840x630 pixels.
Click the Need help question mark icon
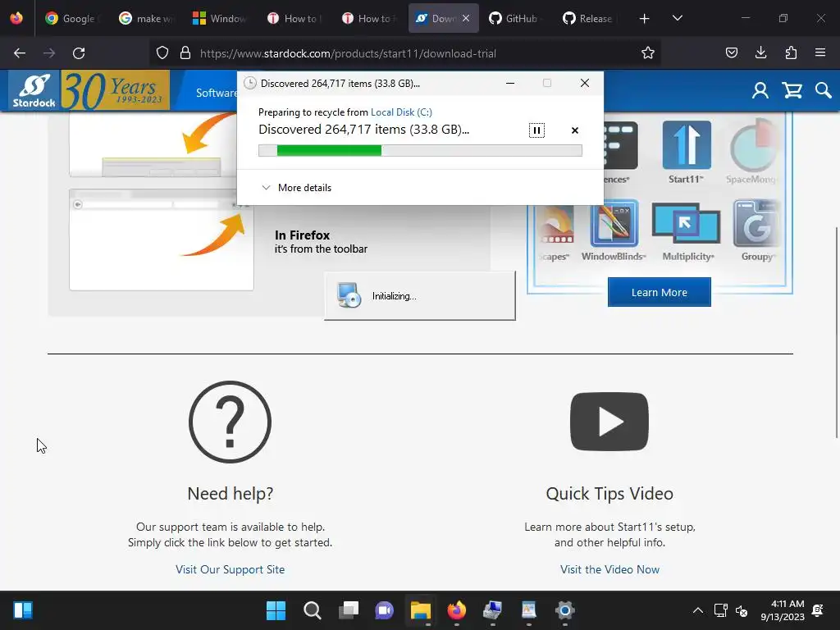[230, 422]
